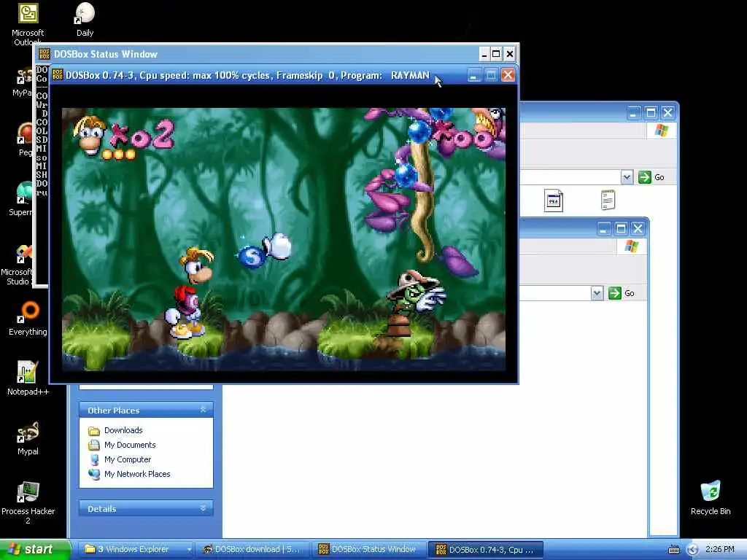Switch to DOSBox Status Window taskbar button
This screenshot has width=747, height=560.
pos(369,550)
